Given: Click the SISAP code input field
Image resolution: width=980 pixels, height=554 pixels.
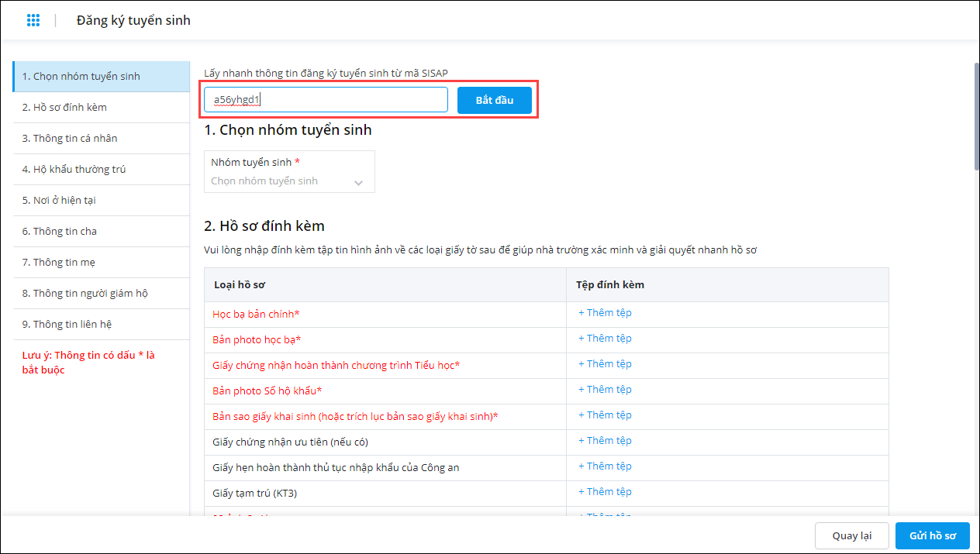Looking at the screenshot, I should pos(326,99).
